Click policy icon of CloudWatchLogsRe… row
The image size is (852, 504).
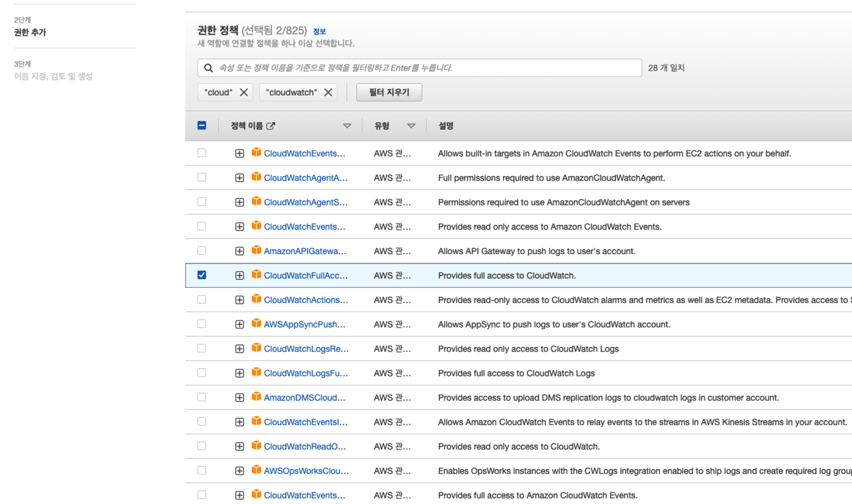(x=257, y=348)
